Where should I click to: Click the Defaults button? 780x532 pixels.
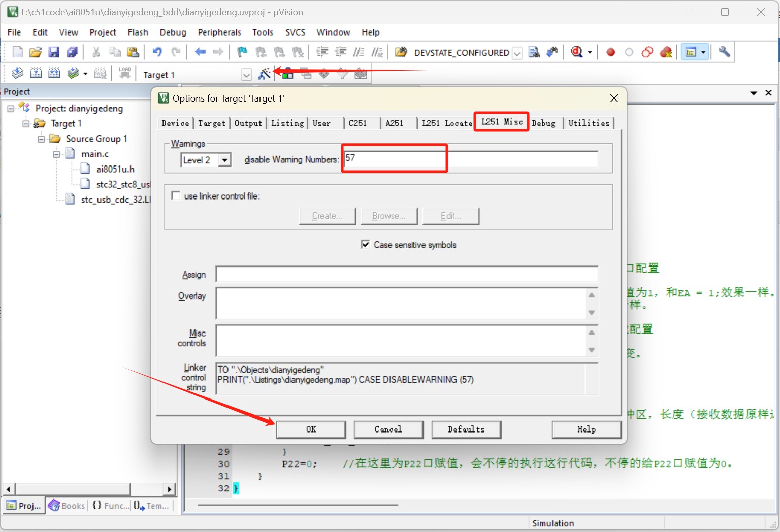(x=466, y=429)
